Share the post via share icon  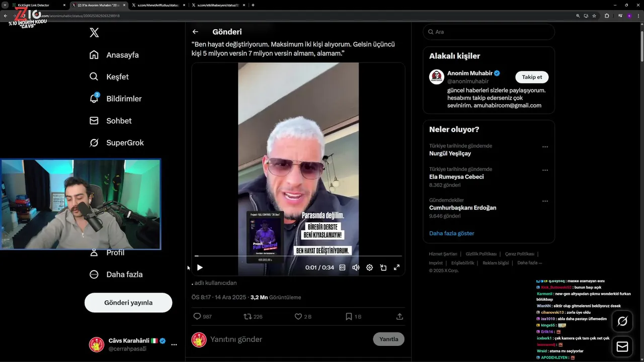pyautogui.click(x=399, y=317)
